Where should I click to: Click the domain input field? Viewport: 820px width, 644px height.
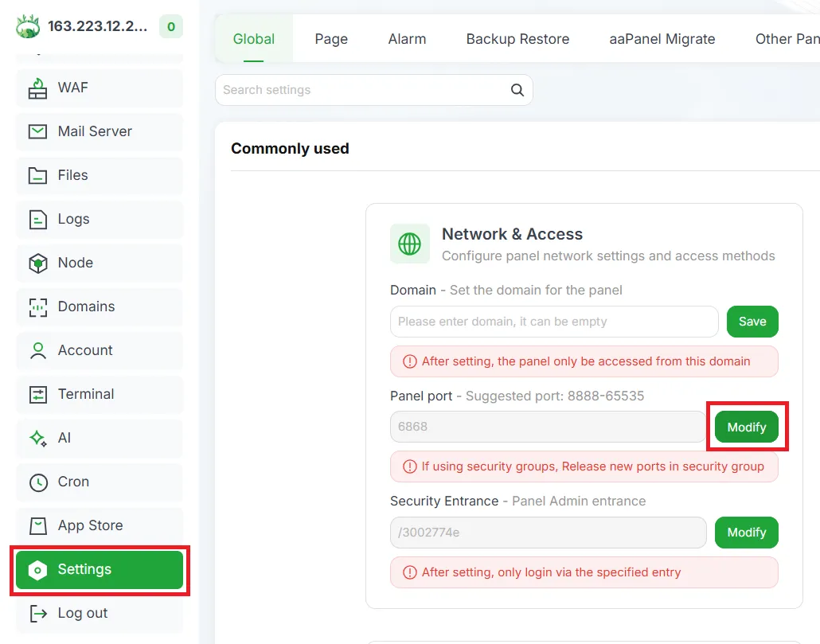554,322
